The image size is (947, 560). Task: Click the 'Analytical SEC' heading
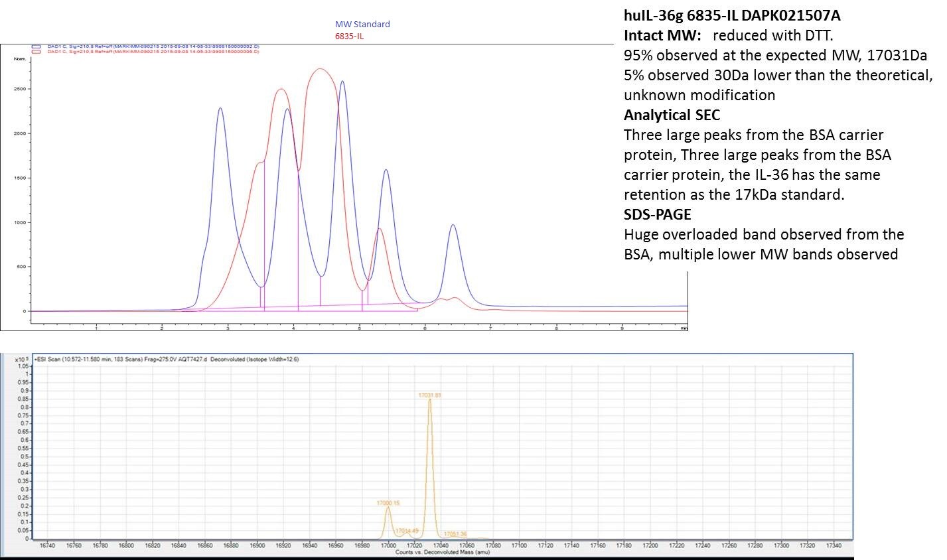point(672,115)
